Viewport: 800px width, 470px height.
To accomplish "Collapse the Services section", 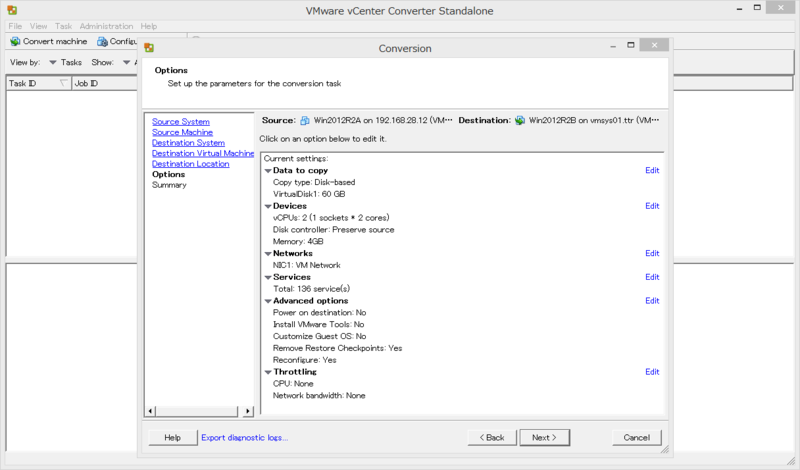I will pyautogui.click(x=268, y=278).
